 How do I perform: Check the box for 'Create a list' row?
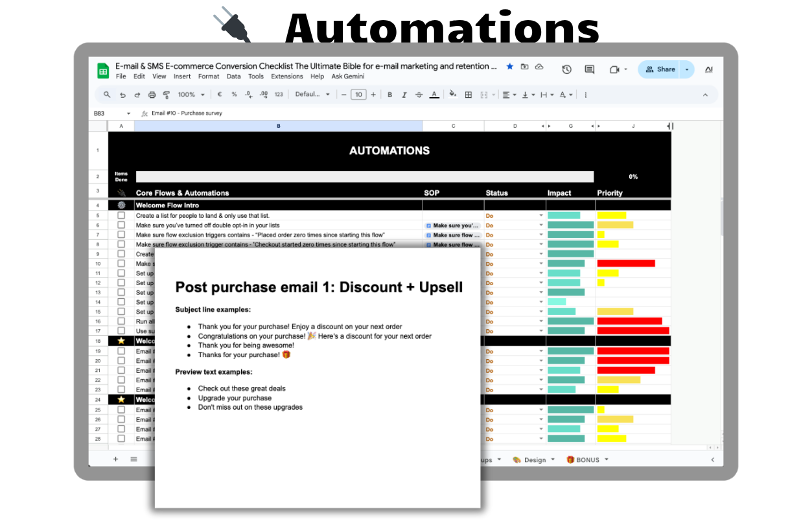[121, 215]
